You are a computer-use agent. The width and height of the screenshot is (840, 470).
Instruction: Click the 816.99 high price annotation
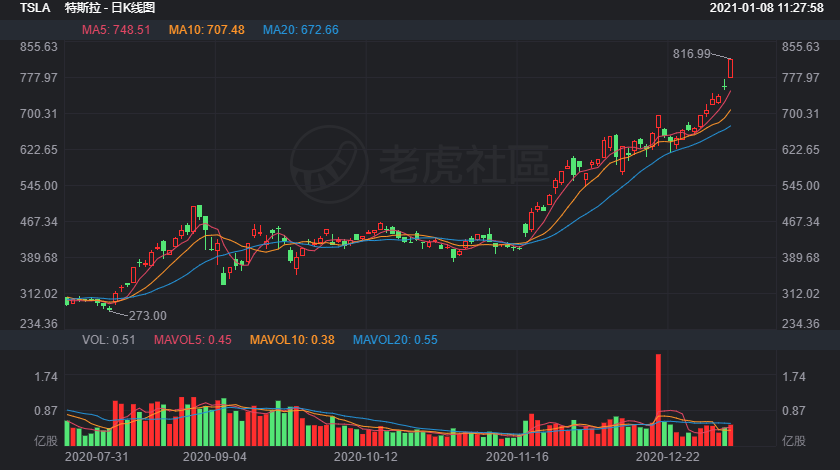(692, 54)
